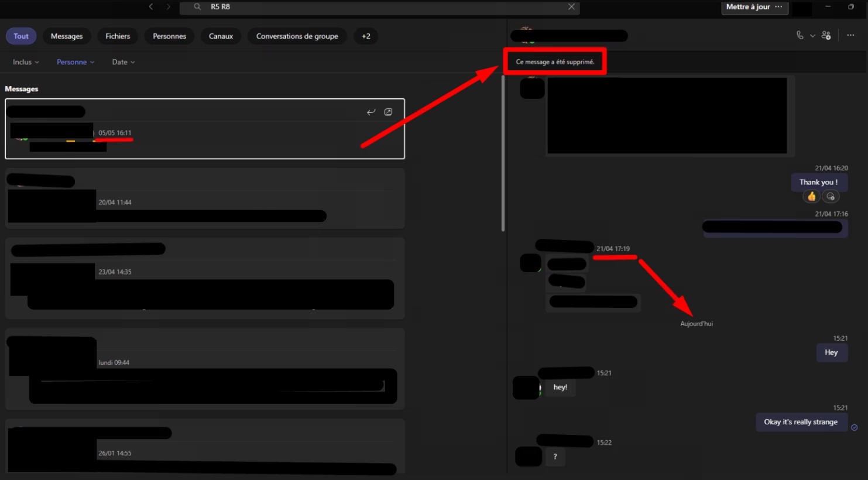The width and height of the screenshot is (868, 480).
Task: Open more chat options in the chat header
Action: 850,35
